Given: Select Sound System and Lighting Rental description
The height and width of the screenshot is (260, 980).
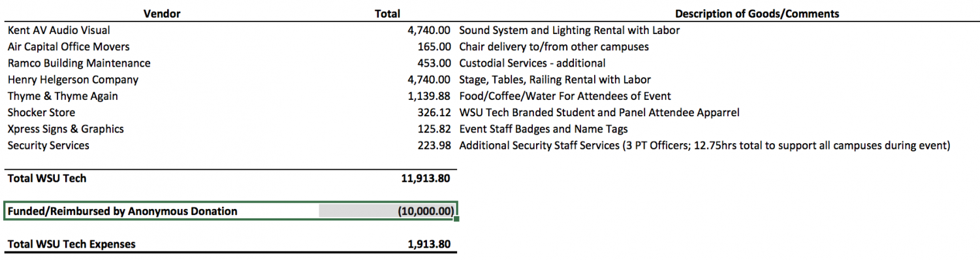Looking at the screenshot, I should pyautogui.click(x=569, y=30).
